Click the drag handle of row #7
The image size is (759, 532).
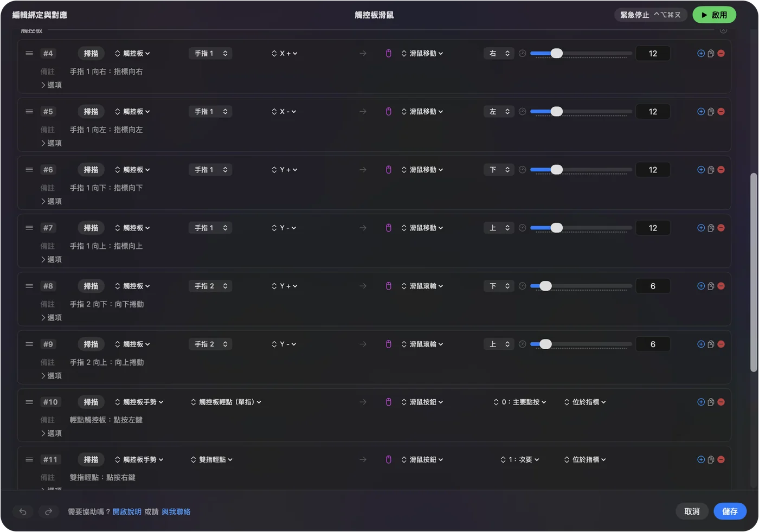[29, 228]
